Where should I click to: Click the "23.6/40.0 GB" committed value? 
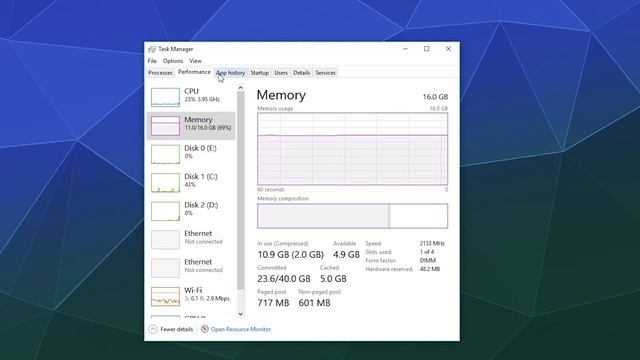coord(284,278)
